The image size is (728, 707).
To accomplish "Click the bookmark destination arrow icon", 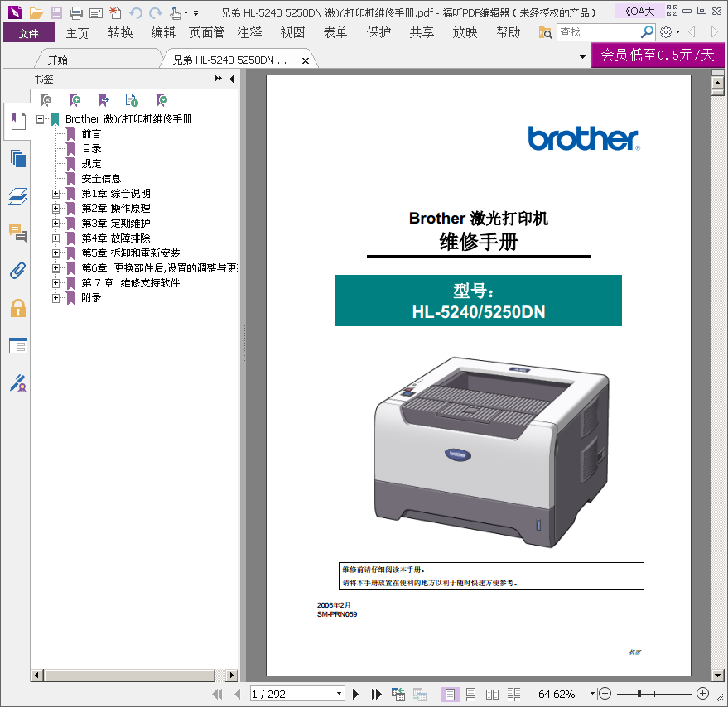I will [103, 100].
